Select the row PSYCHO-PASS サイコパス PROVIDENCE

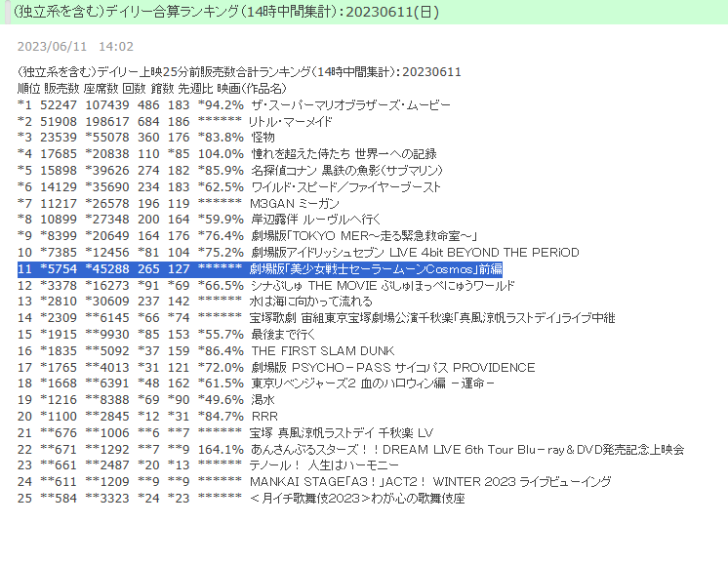(x=276, y=368)
